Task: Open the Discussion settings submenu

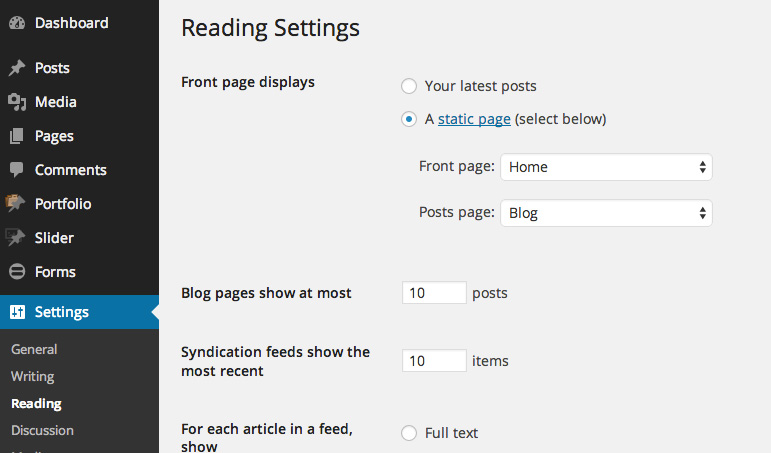Action: tap(42, 430)
